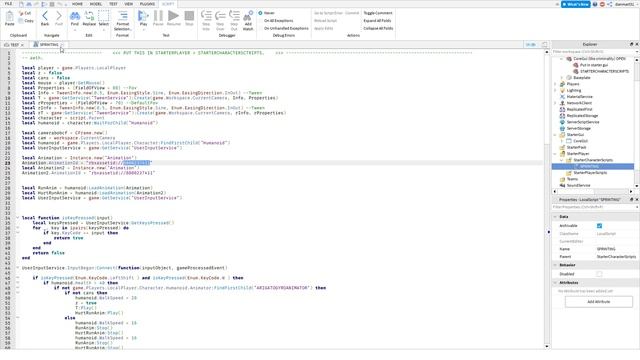Switch to the PLUGINS ribbon tab
Image resolution: width=640 pixels, height=360 pixels.
(x=147, y=4)
